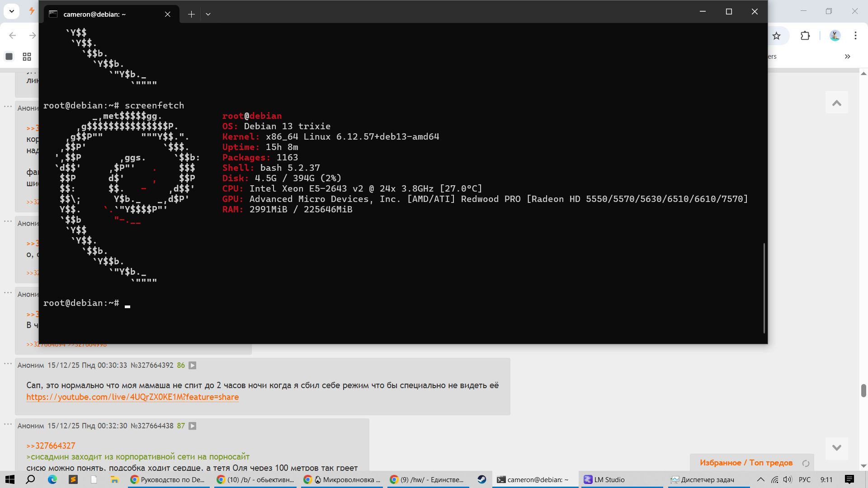Show hidden system tray icons
Screen dimensions: 868x488
point(761,479)
